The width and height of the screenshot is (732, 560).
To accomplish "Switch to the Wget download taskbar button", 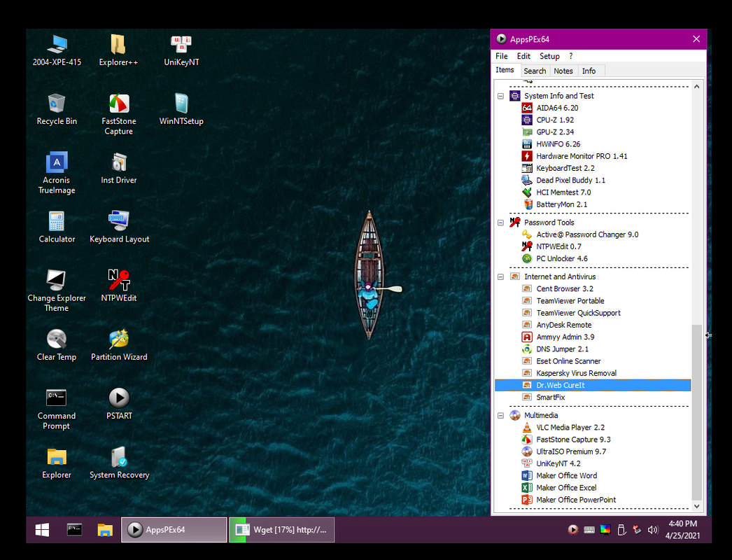I will point(281,530).
